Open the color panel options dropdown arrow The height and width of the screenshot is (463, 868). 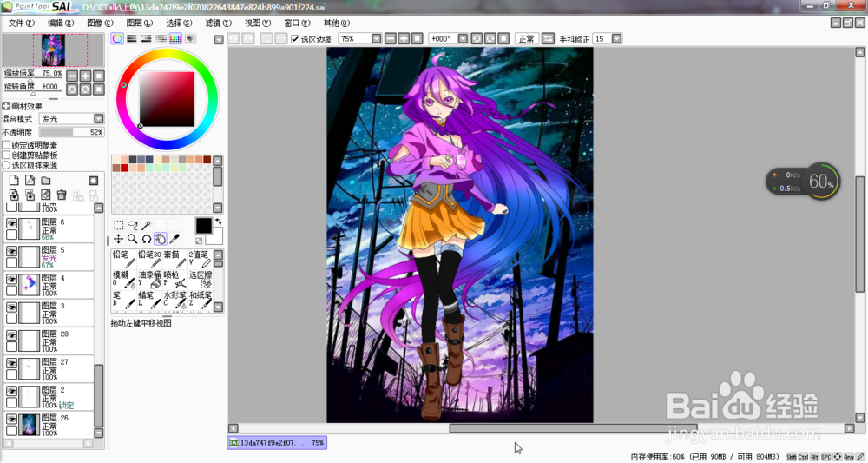point(219,39)
